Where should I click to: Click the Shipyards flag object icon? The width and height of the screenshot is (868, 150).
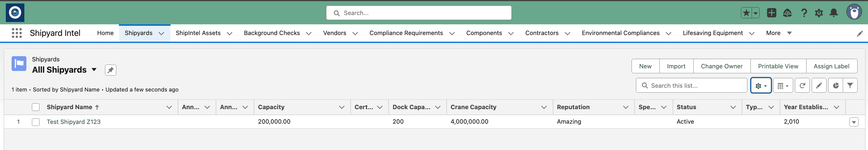click(19, 64)
